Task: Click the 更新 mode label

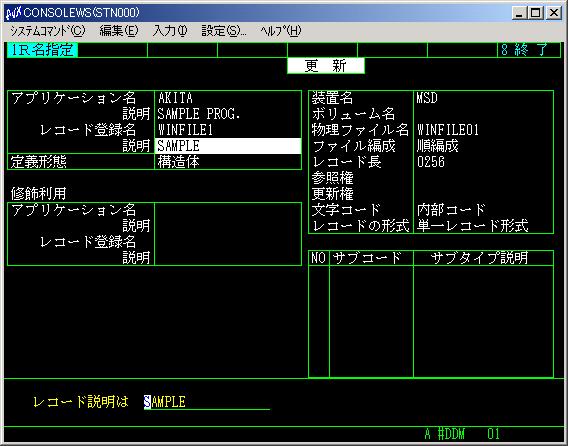Action: pyautogui.click(x=326, y=66)
